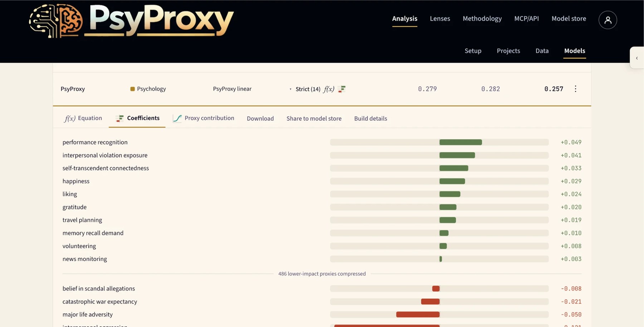This screenshot has height=327, width=644.
Task: Select the happiness proxy label
Action: [76, 181]
